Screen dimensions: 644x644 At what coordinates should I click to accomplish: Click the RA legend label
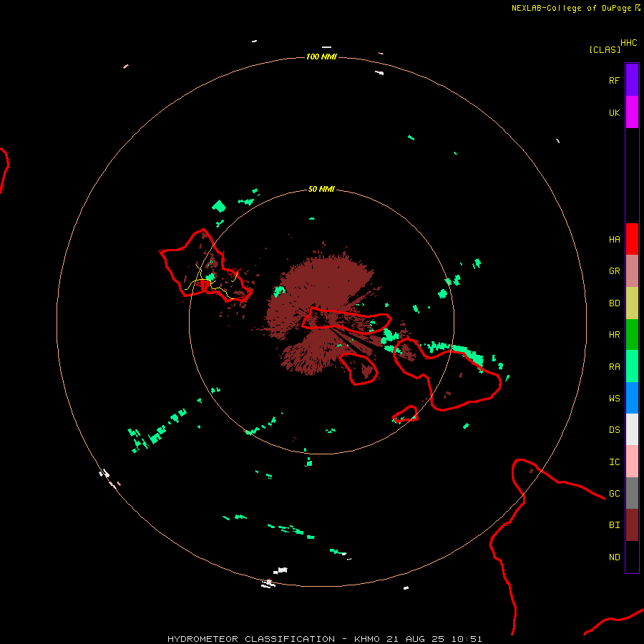(614, 367)
